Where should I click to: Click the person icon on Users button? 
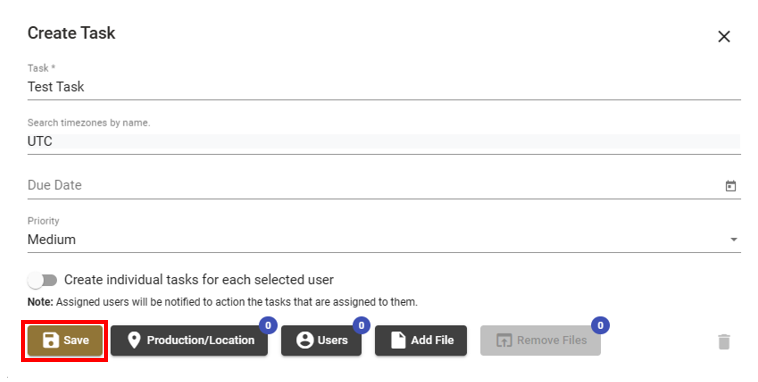coord(305,340)
